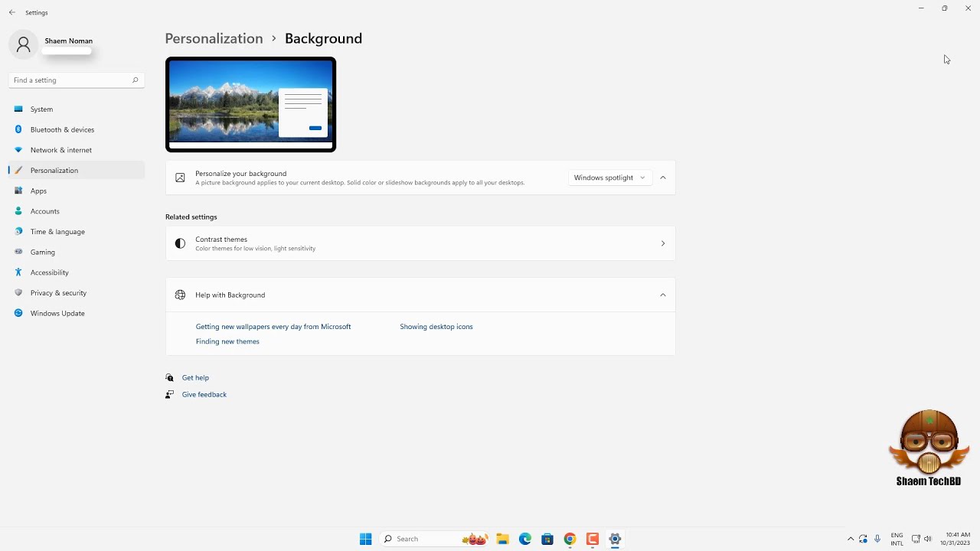Open 'Getting new wallpapers every day from Microsoft'
The image size is (980, 551).
pos(273,327)
